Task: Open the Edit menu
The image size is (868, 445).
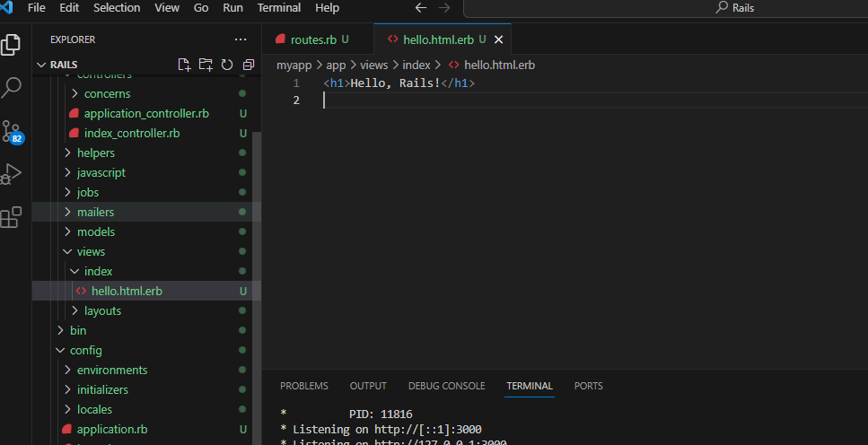Action: click(x=69, y=8)
